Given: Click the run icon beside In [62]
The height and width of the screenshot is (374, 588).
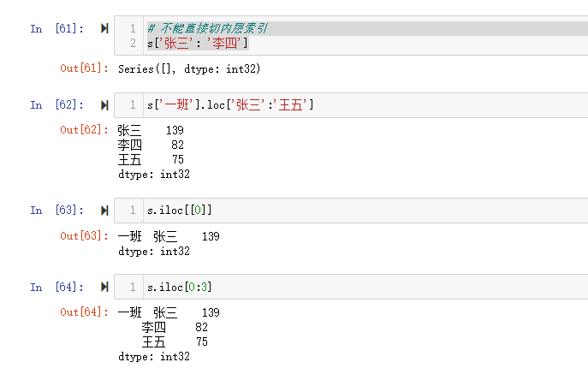Looking at the screenshot, I should (x=104, y=105).
